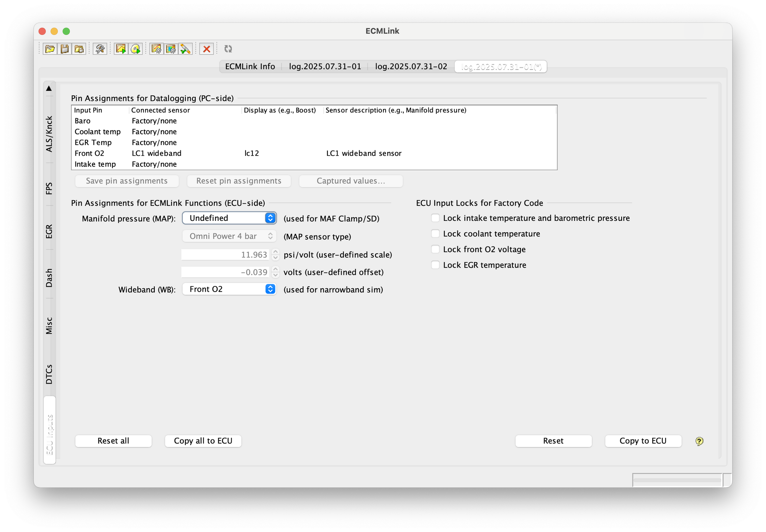Image resolution: width=766 pixels, height=532 pixels.
Task: Decrease the psi/volt scale stepper down arrow
Action: 275,258
